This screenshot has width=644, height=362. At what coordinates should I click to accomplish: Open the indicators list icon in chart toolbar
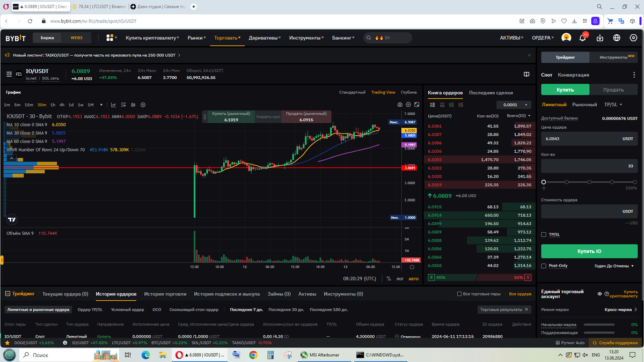(x=123, y=105)
